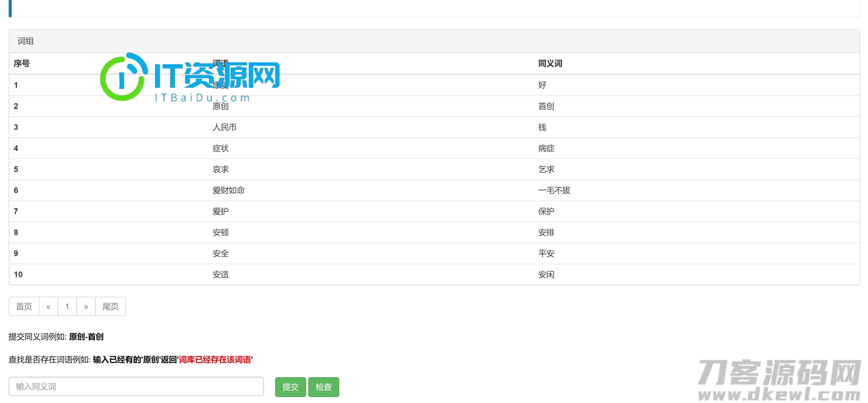Click the example text 原创-首创

(86, 337)
